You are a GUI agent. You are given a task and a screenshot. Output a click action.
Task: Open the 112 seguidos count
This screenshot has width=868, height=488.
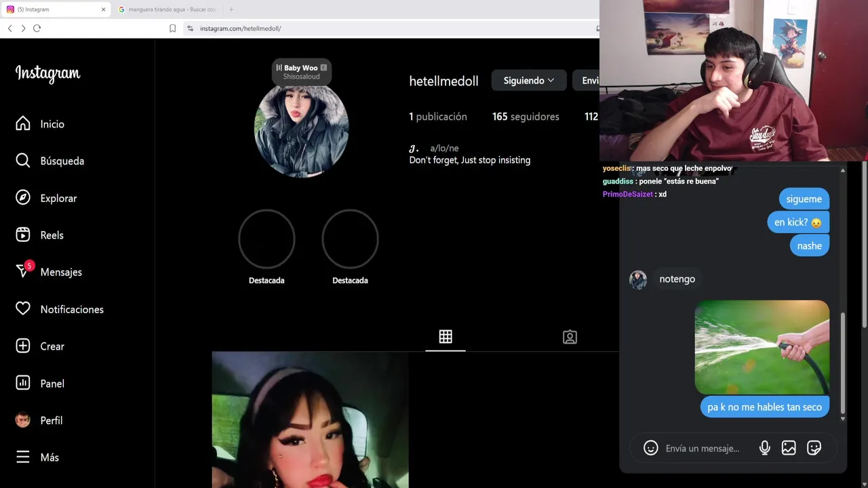[x=591, y=117]
